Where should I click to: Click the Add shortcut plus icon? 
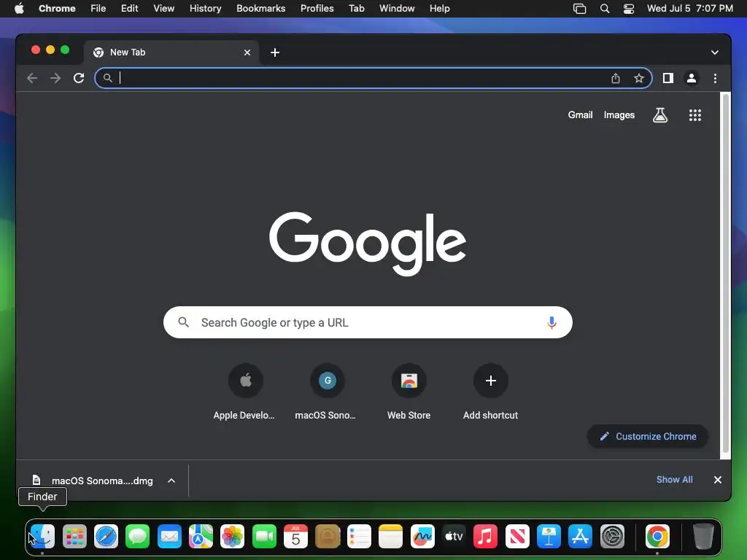pyautogui.click(x=491, y=381)
